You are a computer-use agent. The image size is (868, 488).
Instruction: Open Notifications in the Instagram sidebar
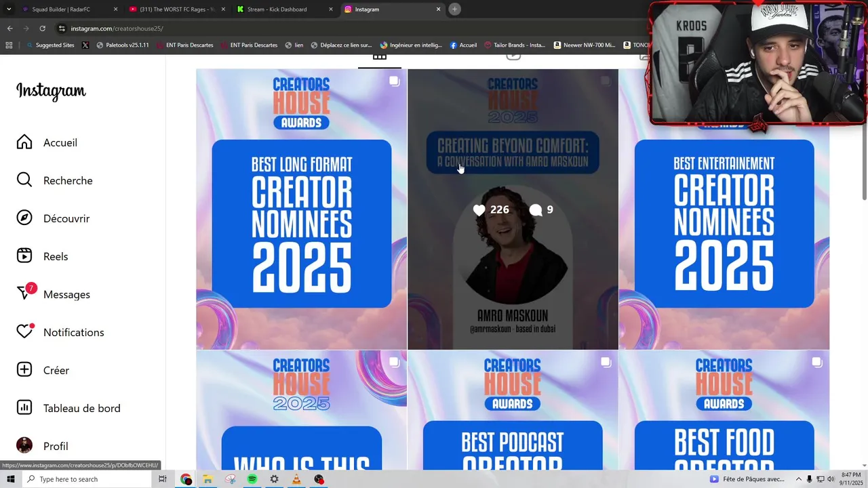click(60, 332)
